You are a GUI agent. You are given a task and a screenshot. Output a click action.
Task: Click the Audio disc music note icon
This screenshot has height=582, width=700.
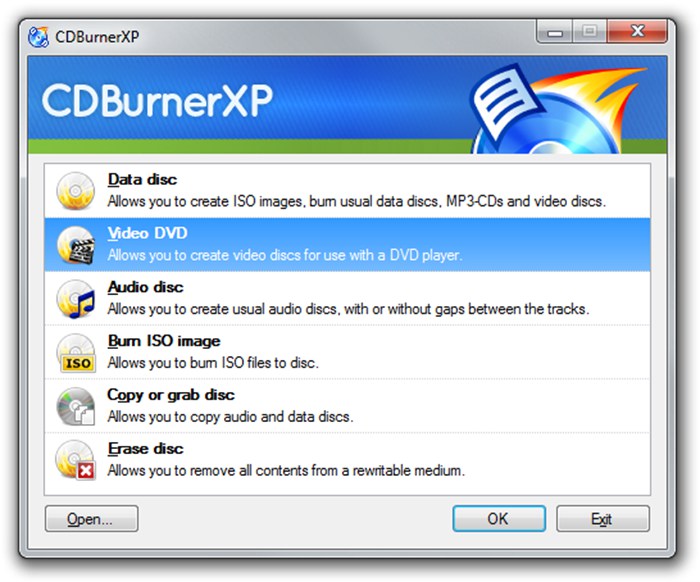[x=75, y=299]
